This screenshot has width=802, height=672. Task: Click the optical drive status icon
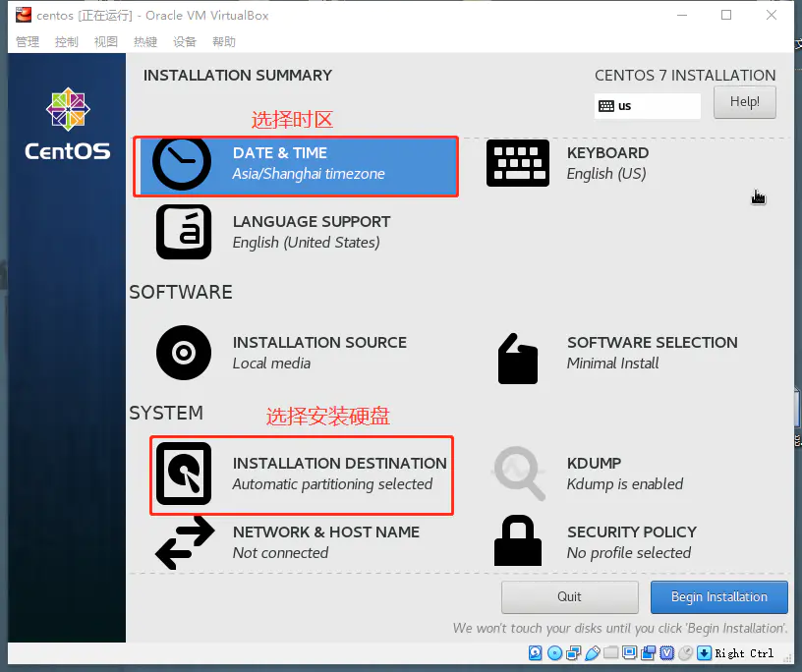coord(554,653)
